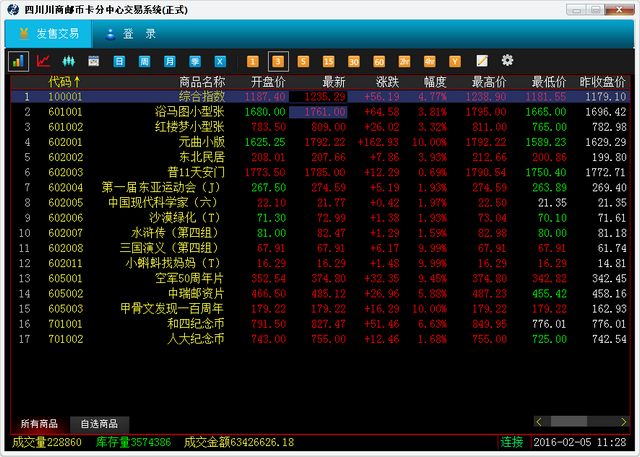Screen dimensions: 640x457
Task: Open the candlestick K-line chart icon
Action: [x=69, y=62]
